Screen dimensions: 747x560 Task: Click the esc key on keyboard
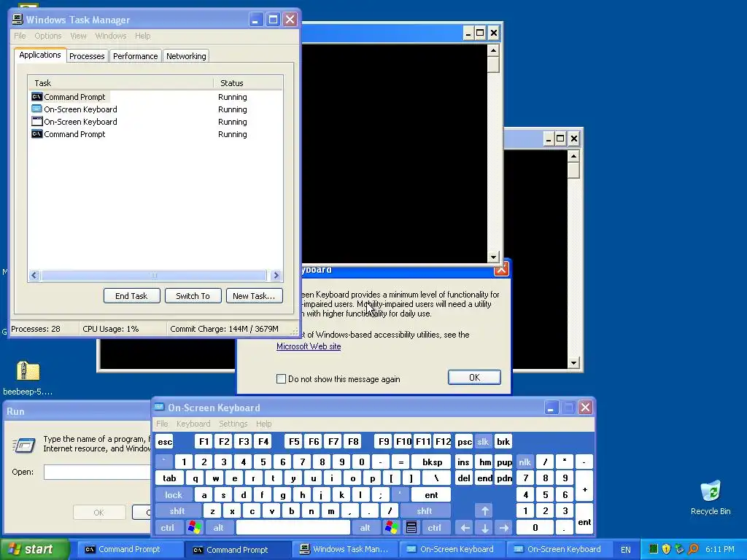165,441
